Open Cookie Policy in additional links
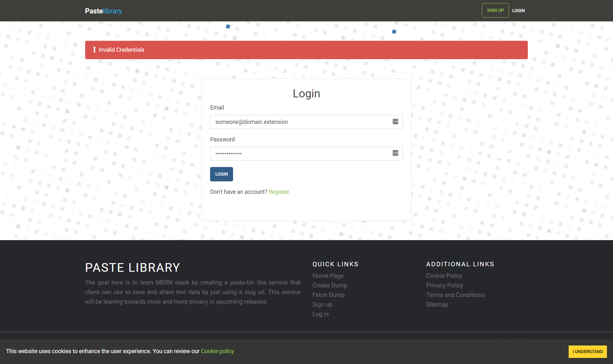The height and width of the screenshot is (364, 613). pyautogui.click(x=444, y=276)
